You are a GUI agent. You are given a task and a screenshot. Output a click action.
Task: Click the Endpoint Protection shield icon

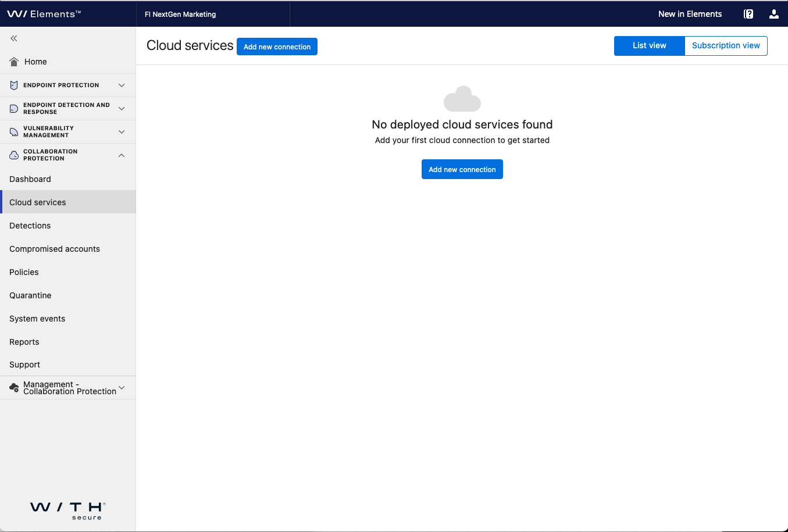(14, 85)
